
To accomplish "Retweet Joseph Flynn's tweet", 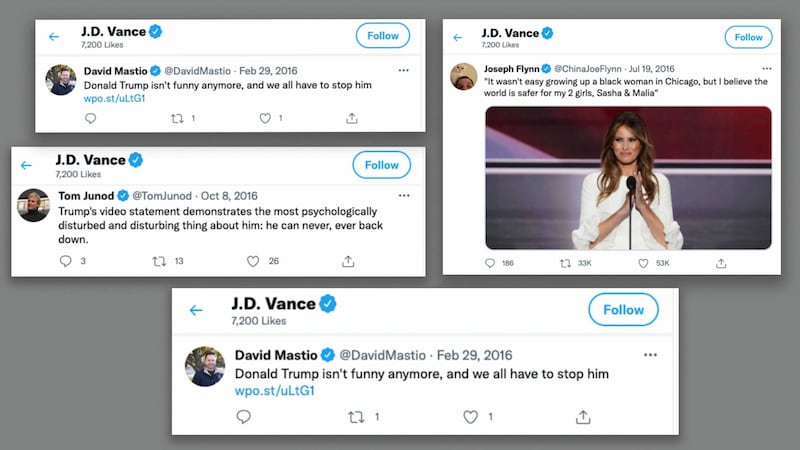I will (x=566, y=263).
